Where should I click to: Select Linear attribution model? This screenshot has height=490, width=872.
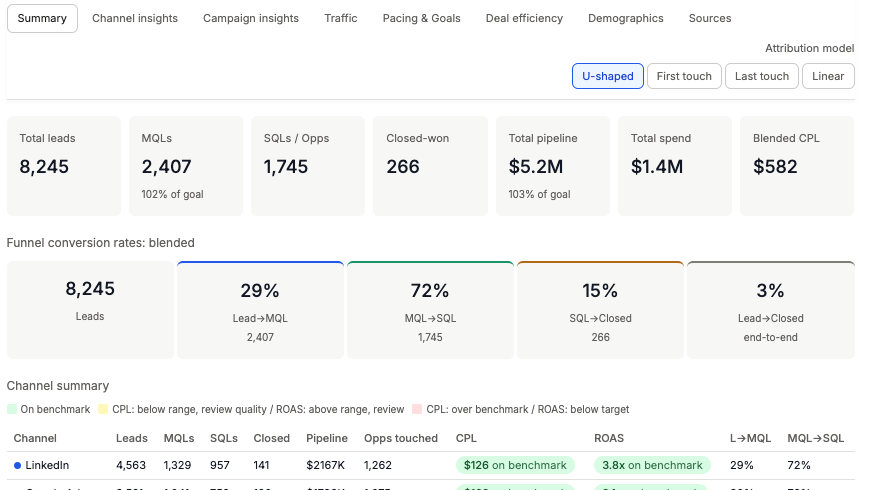pyautogui.click(x=828, y=76)
